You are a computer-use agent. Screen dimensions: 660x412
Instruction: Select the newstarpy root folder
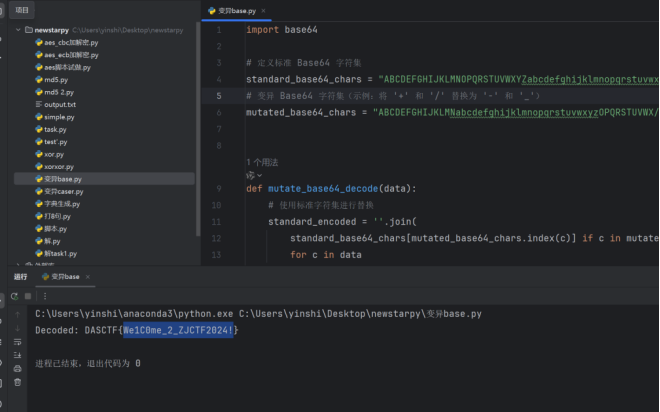[51, 30]
